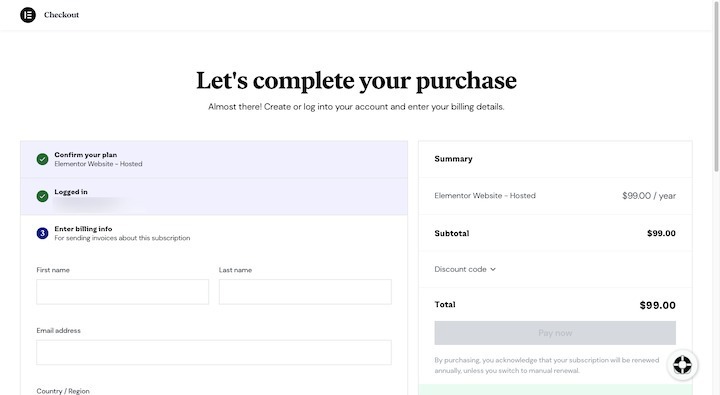This screenshot has width=720, height=395.
Task: Click the green check beside Logged in
Action: (42, 196)
